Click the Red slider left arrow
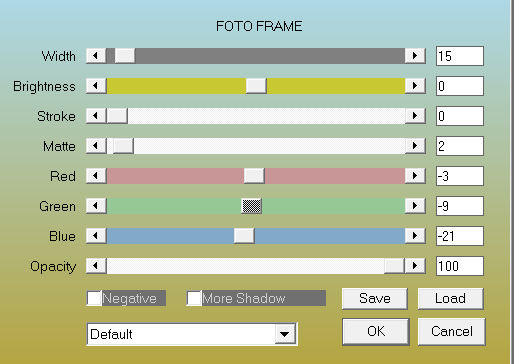The image size is (514, 364). pos(96,176)
